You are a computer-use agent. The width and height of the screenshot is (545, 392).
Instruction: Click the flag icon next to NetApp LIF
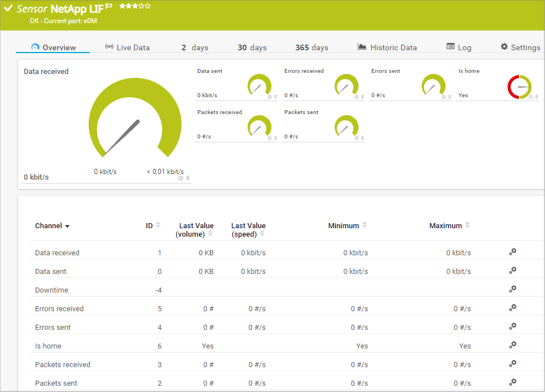109,6
